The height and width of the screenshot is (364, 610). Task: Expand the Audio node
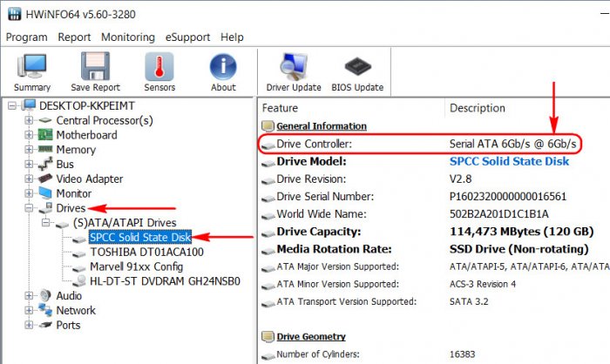pos(29,295)
